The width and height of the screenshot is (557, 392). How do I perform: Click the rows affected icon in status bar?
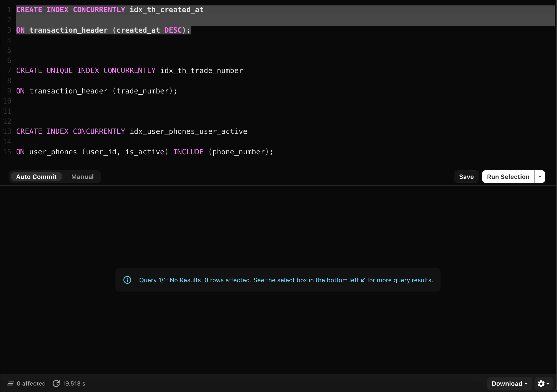click(x=11, y=383)
